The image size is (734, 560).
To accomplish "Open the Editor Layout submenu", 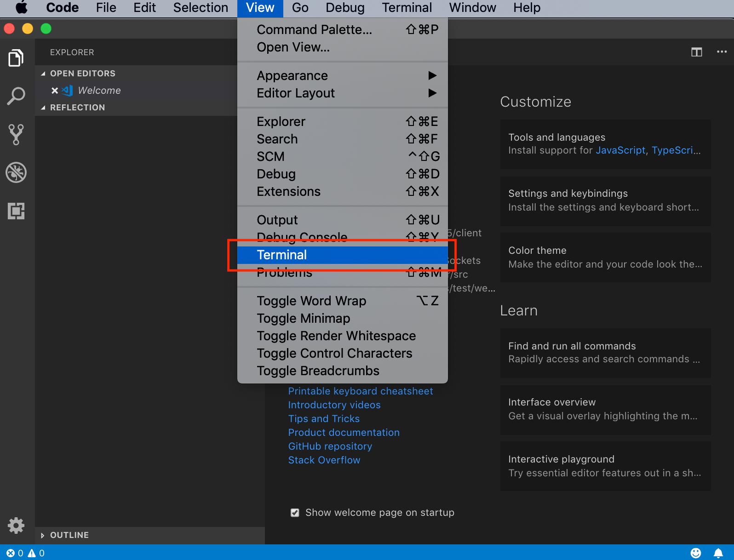I will pos(343,93).
